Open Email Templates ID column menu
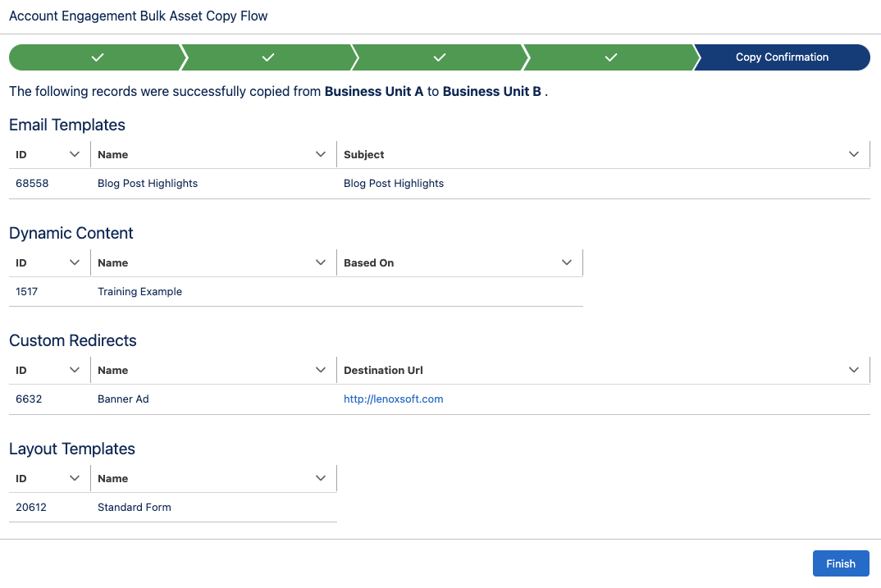This screenshot has height=588, width=881. point(74,154)
